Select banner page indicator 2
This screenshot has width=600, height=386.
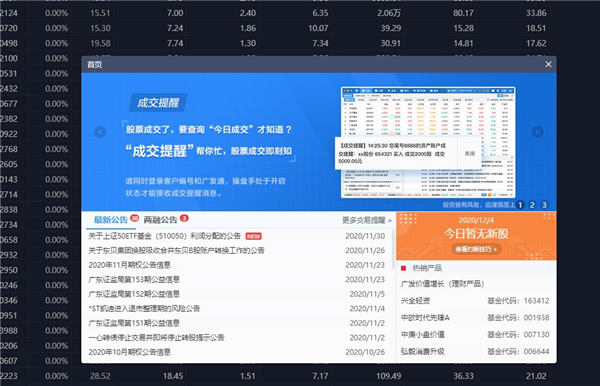(x=532, y=205)
